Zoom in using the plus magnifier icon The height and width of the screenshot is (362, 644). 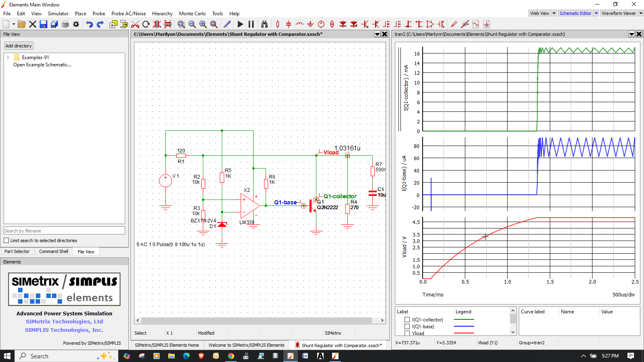point(203,24)
